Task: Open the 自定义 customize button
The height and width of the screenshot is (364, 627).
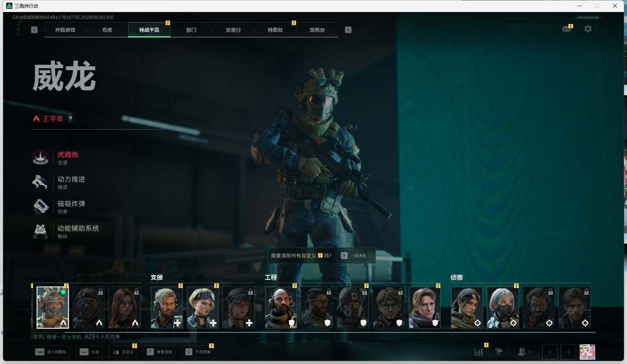Action: (x=123, y=352)
